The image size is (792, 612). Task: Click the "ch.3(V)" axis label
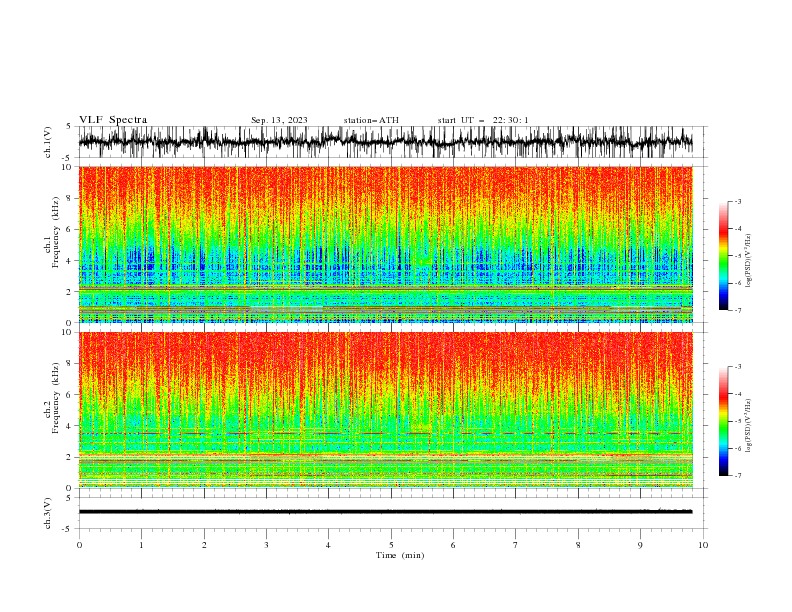coord(48,513)
